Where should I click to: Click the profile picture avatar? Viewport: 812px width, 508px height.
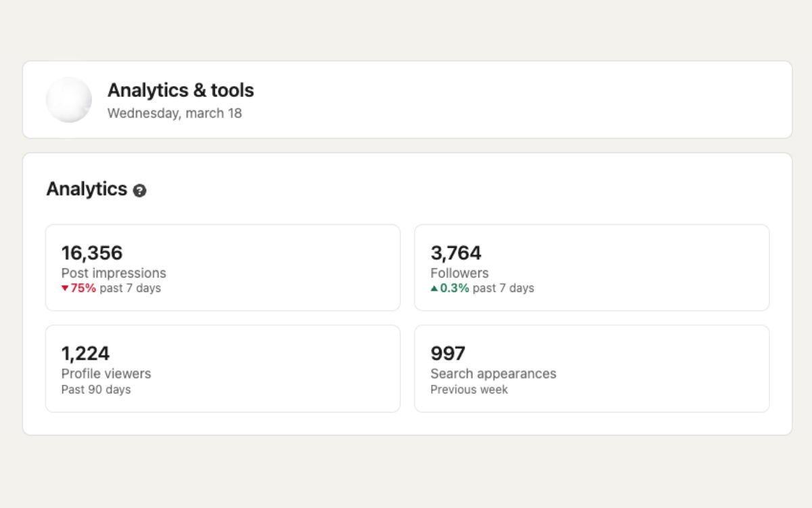pyautogui.click(x=68, y=99)
